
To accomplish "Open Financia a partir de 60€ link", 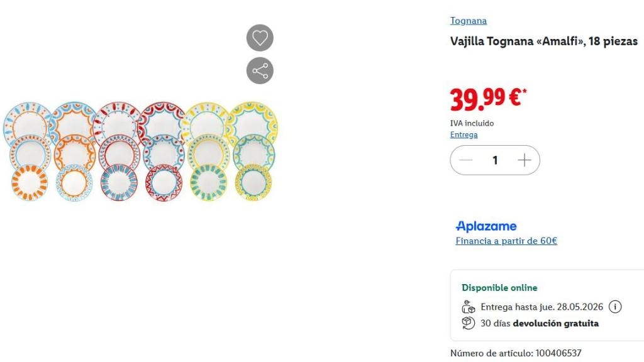I will [x=506, y=241].
